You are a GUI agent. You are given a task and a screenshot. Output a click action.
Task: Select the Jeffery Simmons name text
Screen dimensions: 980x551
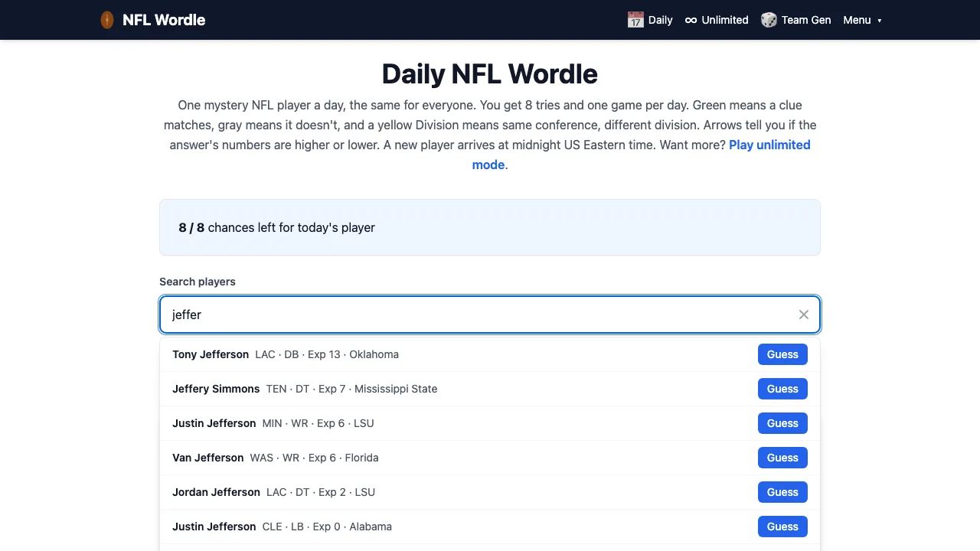point(216,389)
